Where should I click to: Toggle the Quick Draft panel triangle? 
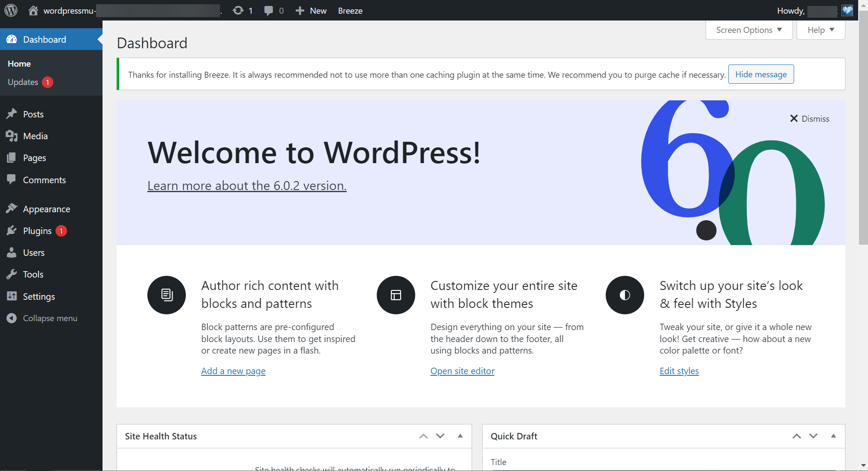(833, 436)
